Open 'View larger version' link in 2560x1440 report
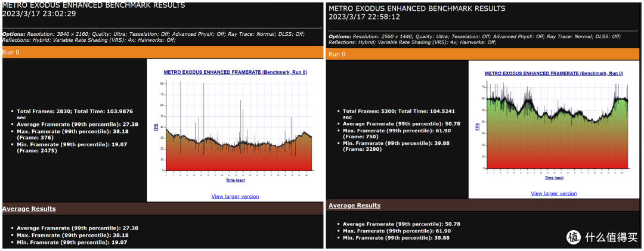Screen dimensions: 644x251 tap(553, 194)
